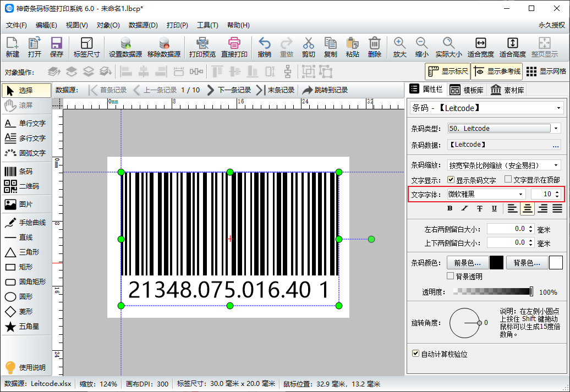Switch to 模板库 tab

[x=467, y=90]
